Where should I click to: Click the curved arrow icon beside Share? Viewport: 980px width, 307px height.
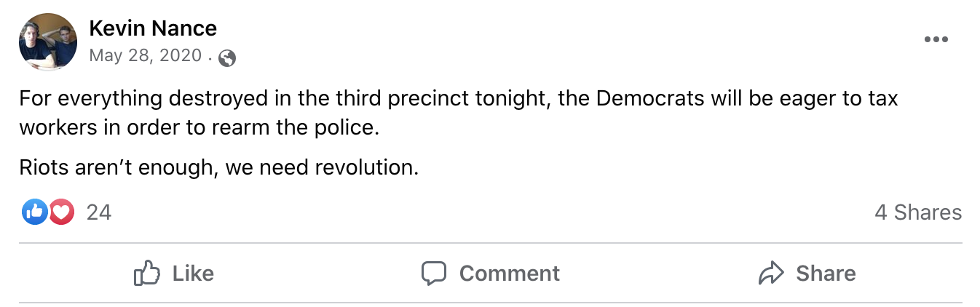[771, 274]
